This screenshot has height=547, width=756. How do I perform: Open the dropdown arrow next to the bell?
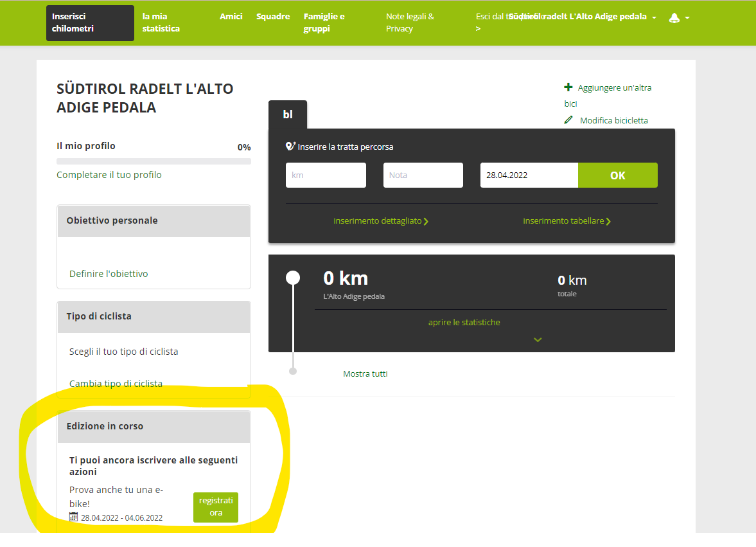click(x=687, y=17)
